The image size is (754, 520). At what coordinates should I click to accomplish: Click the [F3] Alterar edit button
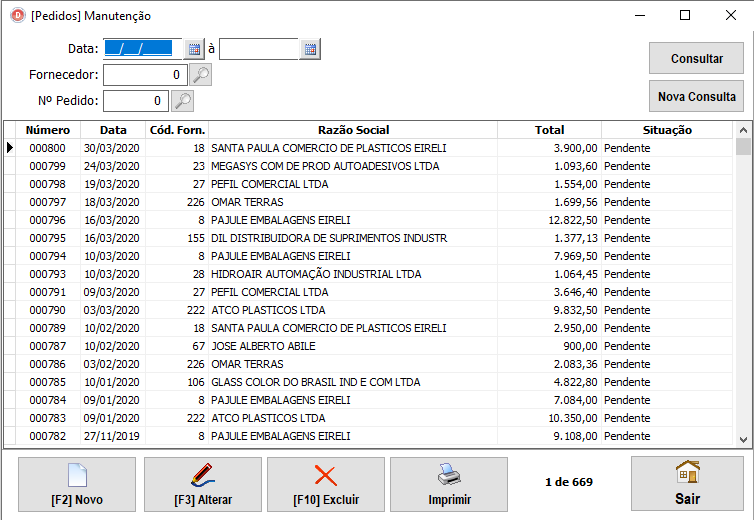pos(203,485)
